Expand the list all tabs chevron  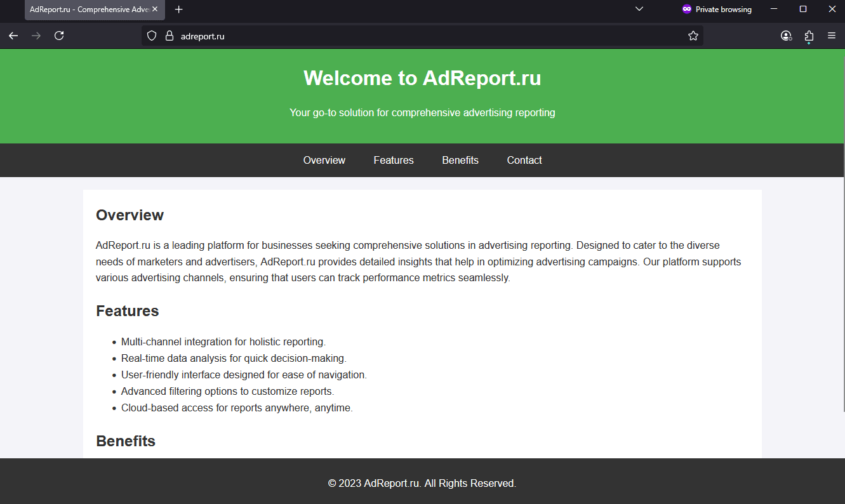point(639,10)
